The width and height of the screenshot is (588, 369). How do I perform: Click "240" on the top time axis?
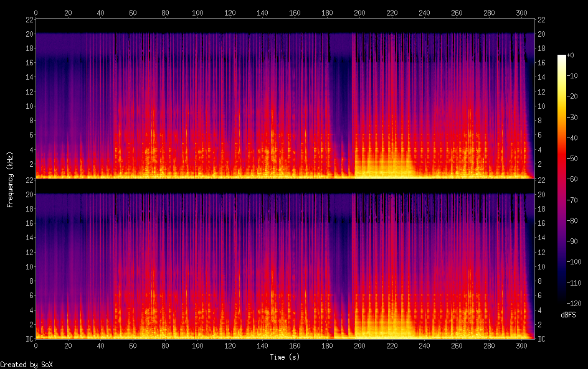click(425, 13)
